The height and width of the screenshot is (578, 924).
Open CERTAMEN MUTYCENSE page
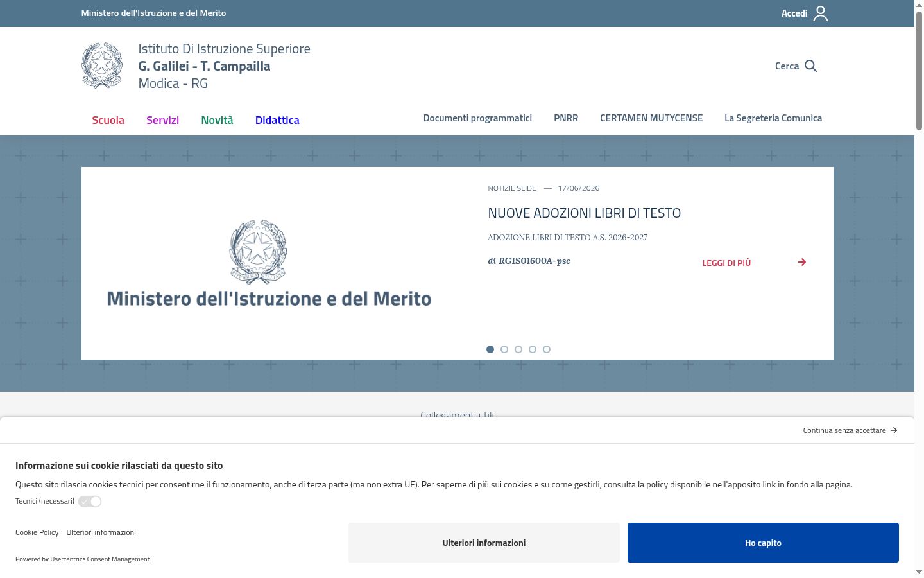tap(651, 118)
